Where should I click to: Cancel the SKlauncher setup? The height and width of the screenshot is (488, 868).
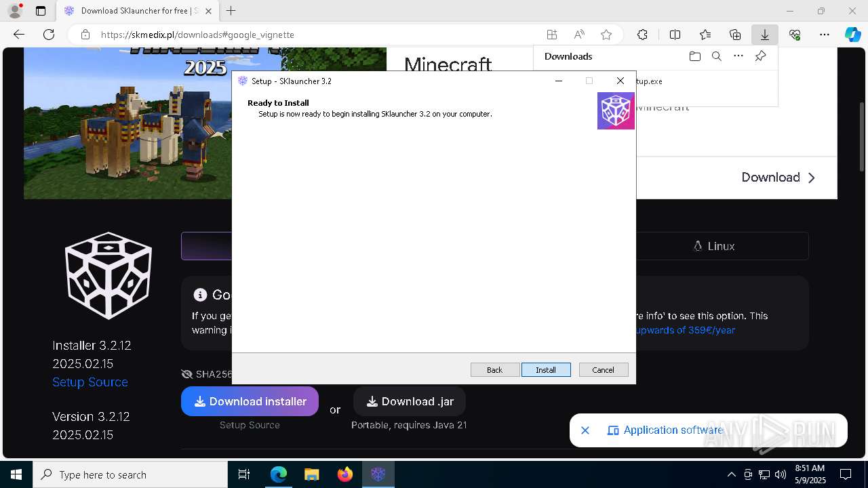604,369
